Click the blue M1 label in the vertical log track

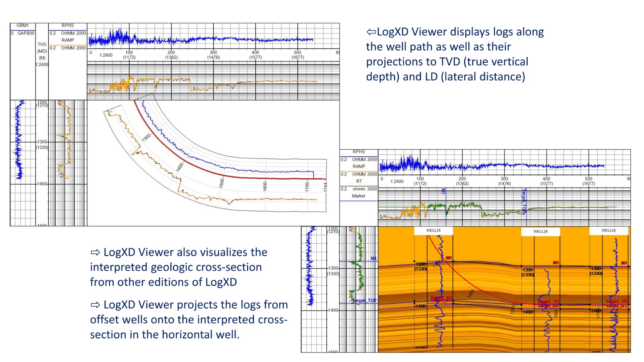tap(374, 259)
